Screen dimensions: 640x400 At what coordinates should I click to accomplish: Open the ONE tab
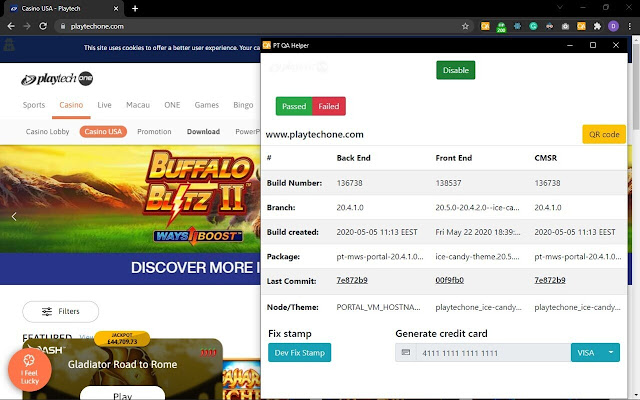(172, 105)
